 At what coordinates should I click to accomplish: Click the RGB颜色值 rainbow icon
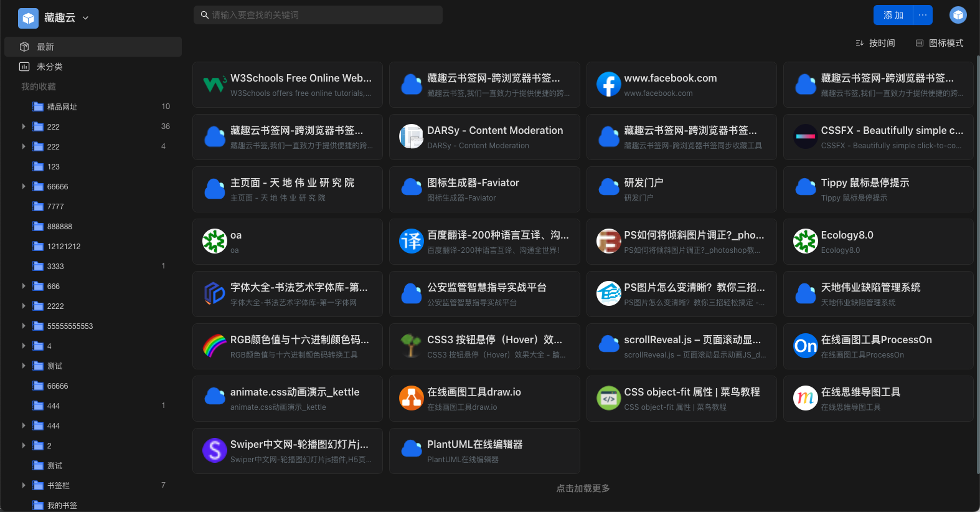(x=215, y=346)
